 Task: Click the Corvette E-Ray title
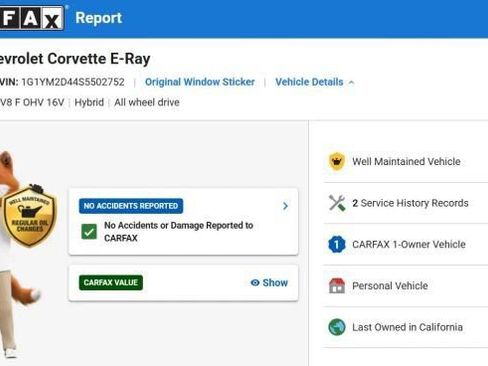[75, 59]
